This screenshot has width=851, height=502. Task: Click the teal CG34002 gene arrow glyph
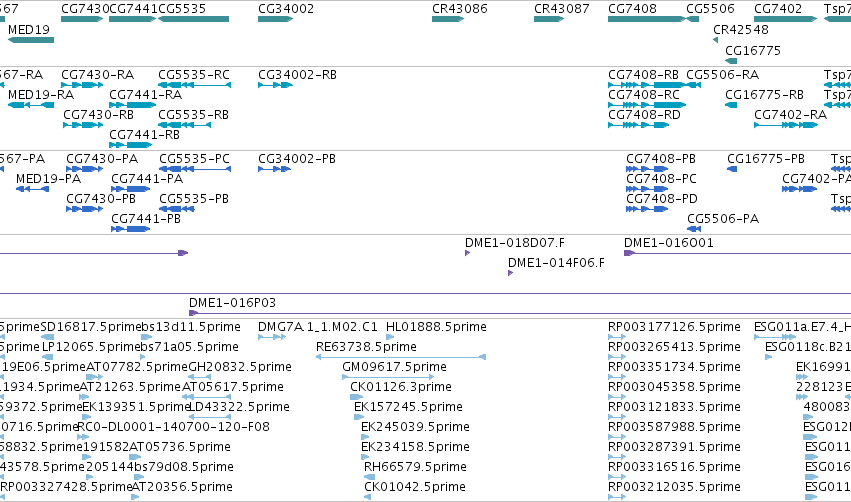(x=275, y=19)
